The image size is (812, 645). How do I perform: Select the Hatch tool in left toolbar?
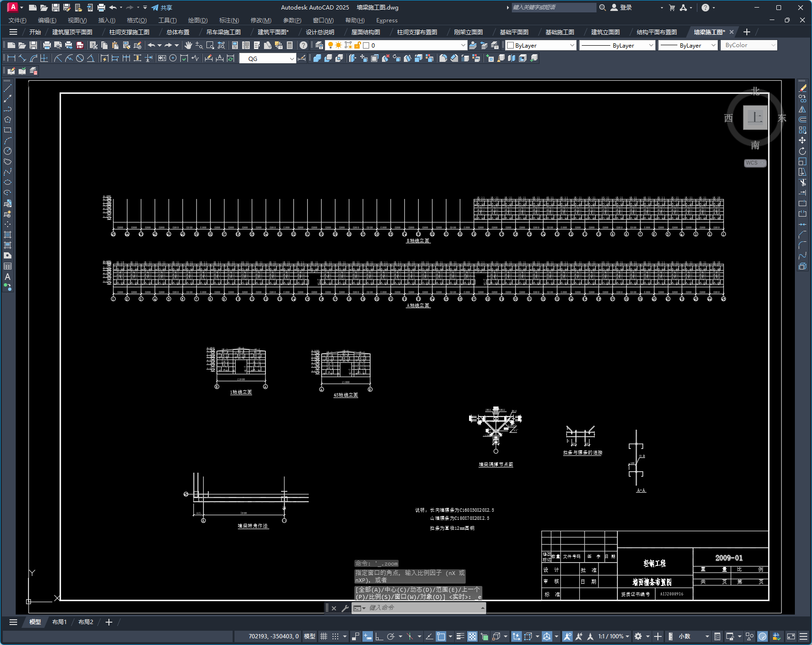point(8,235)
